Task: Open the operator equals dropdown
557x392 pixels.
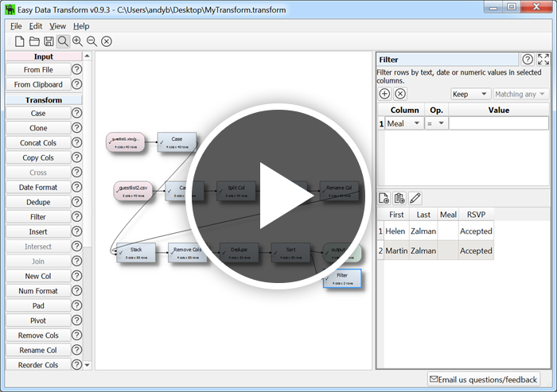Action: (436, 123)
